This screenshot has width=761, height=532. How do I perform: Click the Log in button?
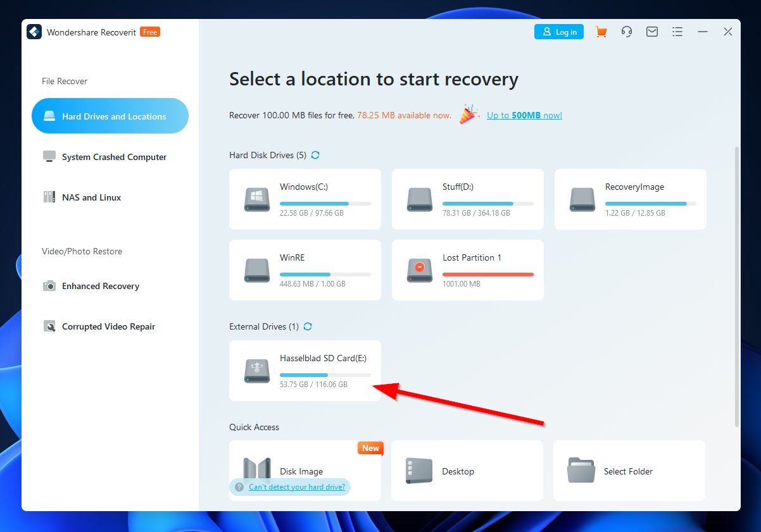point(559,32)
